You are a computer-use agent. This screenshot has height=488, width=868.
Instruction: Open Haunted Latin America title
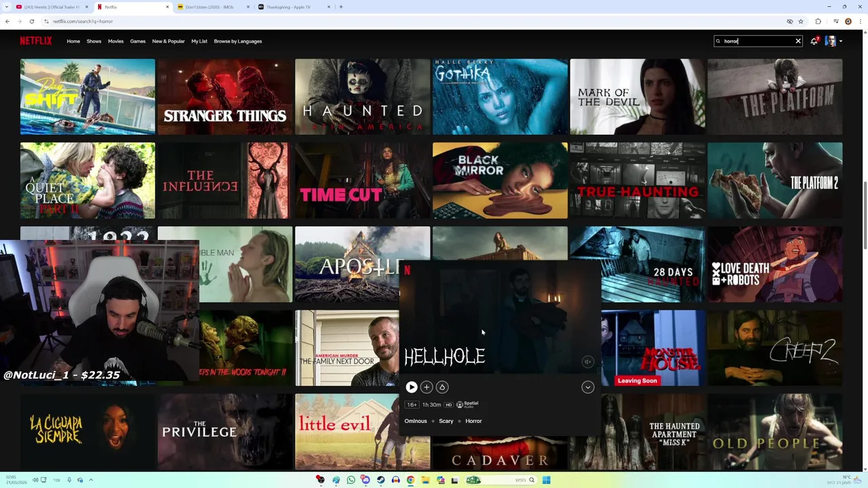point(362,96)
